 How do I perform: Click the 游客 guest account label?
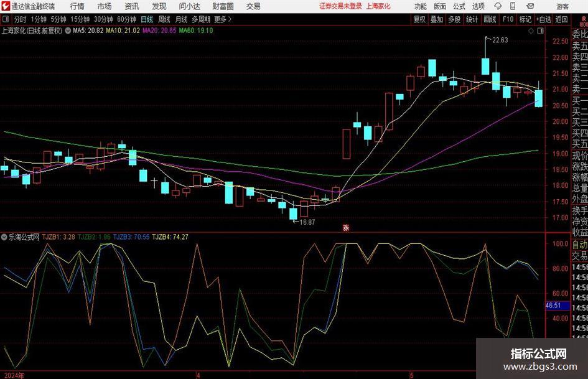tap(562, 6)
